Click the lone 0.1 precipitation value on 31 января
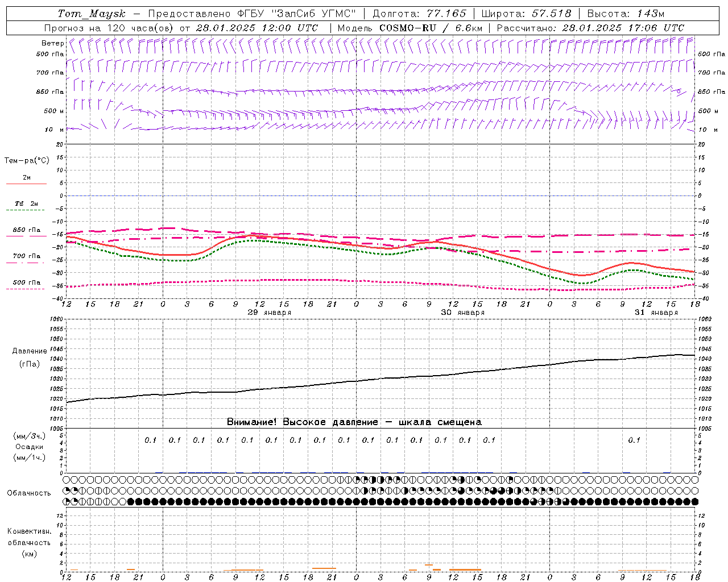Image resolution: width=728 pixels, height=582 pixels. [x=634, y=440]
